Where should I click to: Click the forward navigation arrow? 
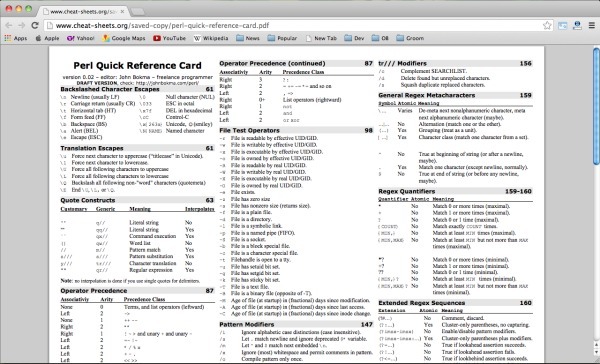coord(22,26)
